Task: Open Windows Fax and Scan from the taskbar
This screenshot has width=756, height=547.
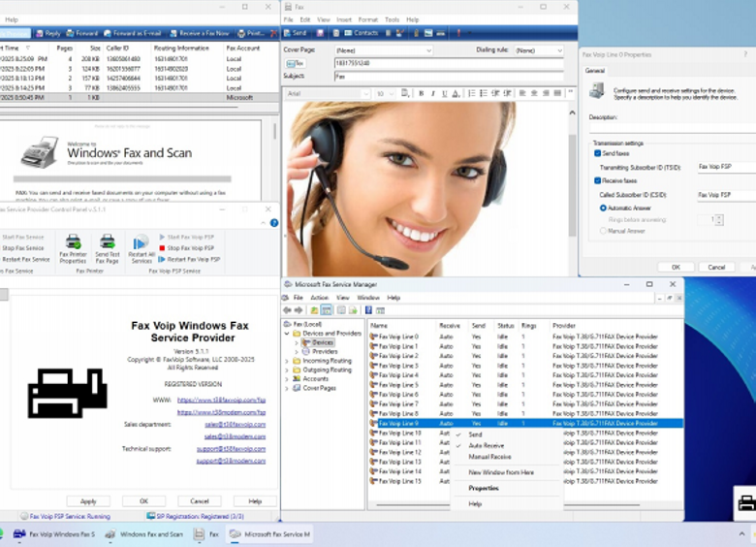Action: (144, 534)
